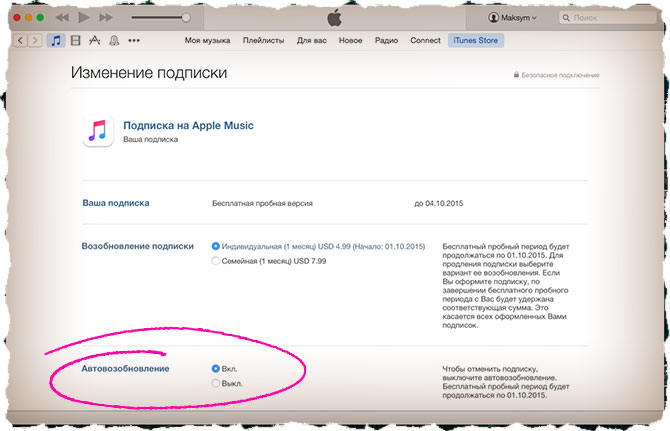Viewport: 670px width, 431px height.
Task: Click the Apple logo in the status display
Action: [335, 18]
